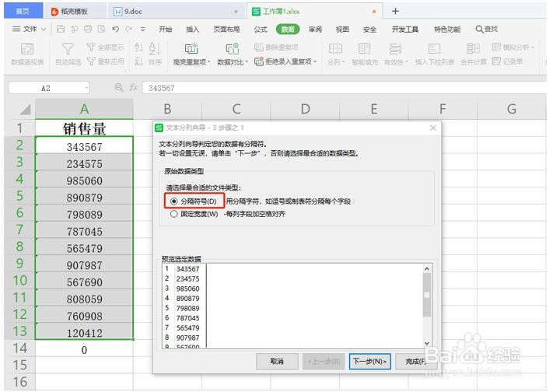Open the 公式 ribbon tab
This screenshot has width=553, height=392.
261,30
